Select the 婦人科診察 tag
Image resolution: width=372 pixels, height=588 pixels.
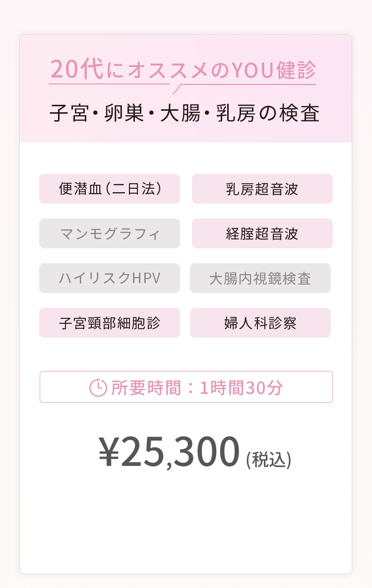(x=260, y=323)
